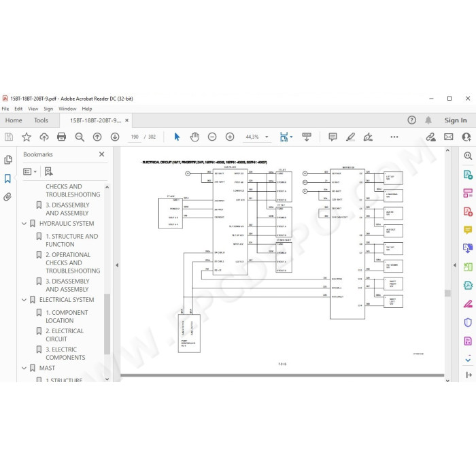476x476 pixels.
Task: Collapse the left navigation pane
Action: [x=117, y=265]
